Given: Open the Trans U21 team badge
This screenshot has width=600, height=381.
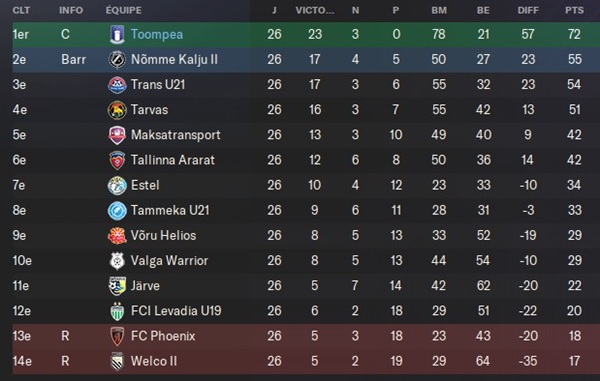Looking at the screenshot, I should [117, 85].
